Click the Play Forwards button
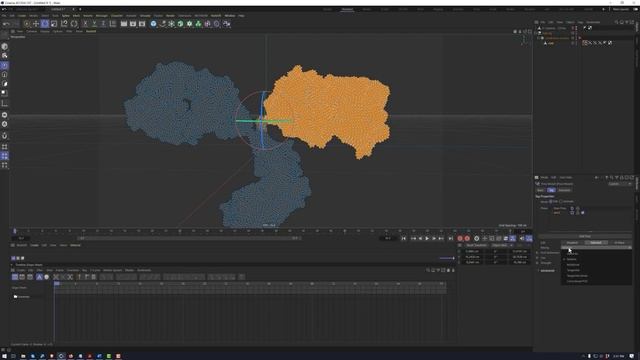640x360 pixels. pos(427,238)
